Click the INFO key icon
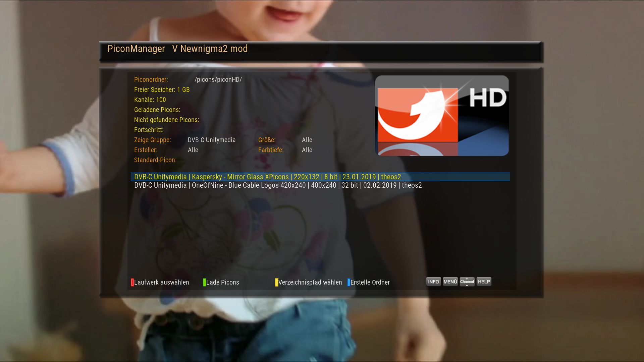The height and width of the screenshot is (362, 644). (433, 282)
